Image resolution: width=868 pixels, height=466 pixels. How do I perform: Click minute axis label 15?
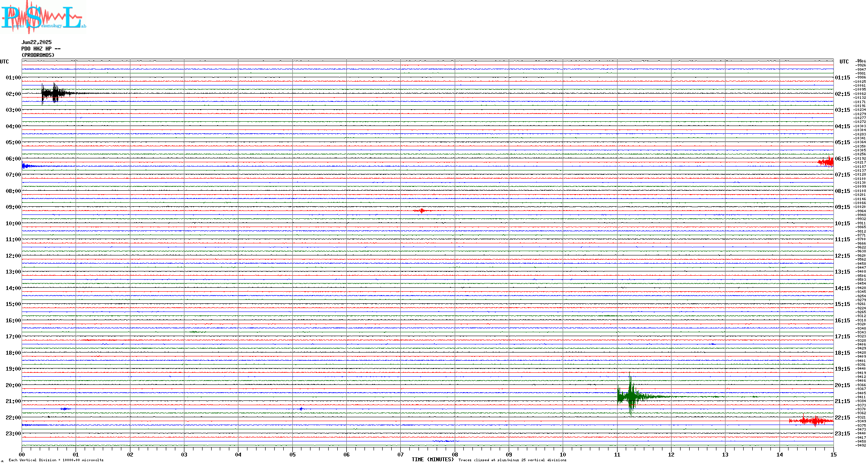[x=833, y=454]
